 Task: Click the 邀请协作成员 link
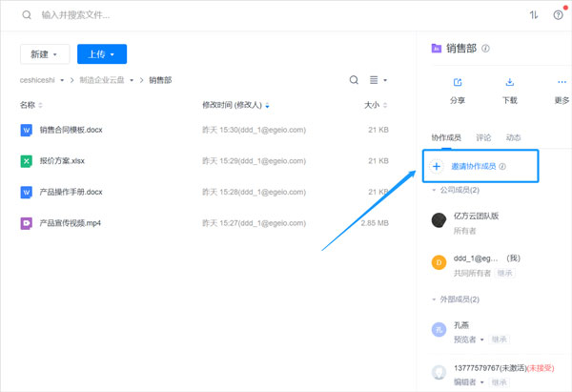click(x=474, y=167)
